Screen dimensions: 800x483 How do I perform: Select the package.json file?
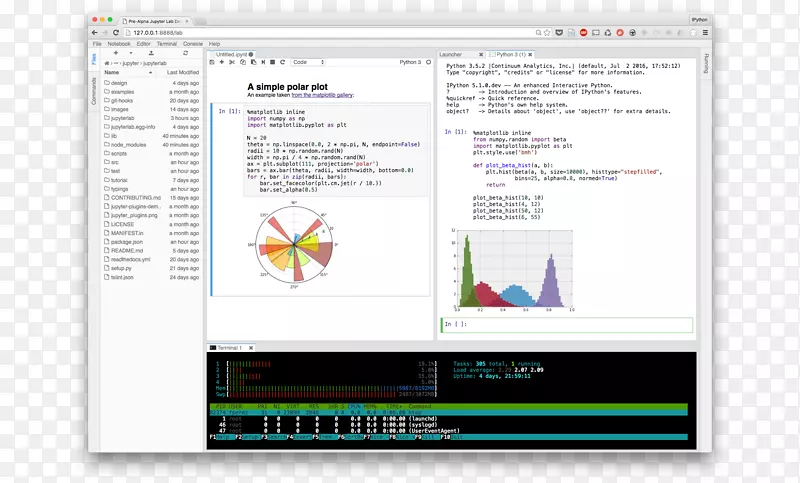click(x=152, y=242)
